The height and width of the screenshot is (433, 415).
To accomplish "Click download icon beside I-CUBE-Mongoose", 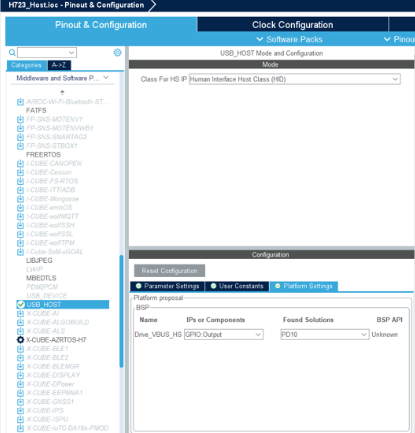I will pyautogui.click(x=20, y=199).
